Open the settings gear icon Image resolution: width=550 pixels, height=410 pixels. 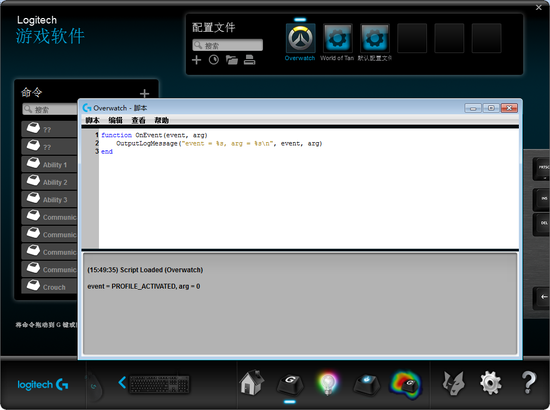(x=490, y=383)
